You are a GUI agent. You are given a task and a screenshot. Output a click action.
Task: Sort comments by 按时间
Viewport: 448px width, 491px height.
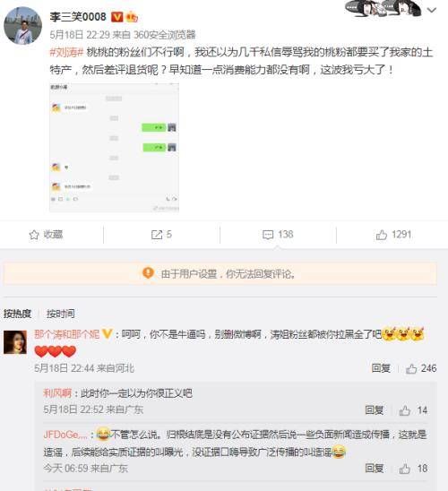click(60, 314)
